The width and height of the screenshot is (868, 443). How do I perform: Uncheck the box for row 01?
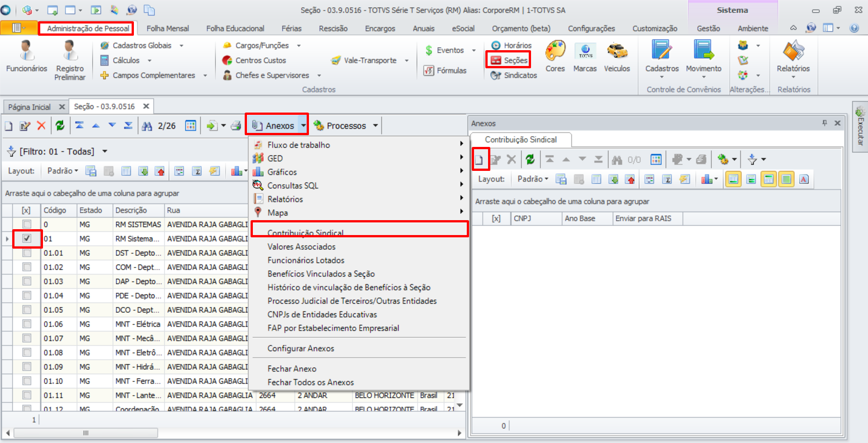tap(27, 238)
